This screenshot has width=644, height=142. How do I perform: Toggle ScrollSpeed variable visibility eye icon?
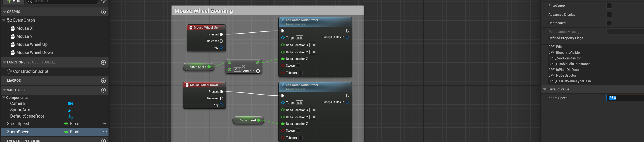coord(105,124)
